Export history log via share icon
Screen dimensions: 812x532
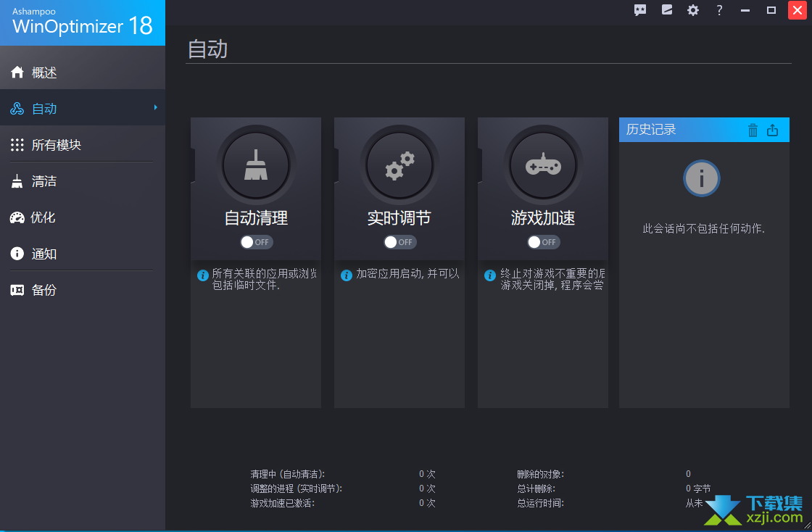click(772, 130)
